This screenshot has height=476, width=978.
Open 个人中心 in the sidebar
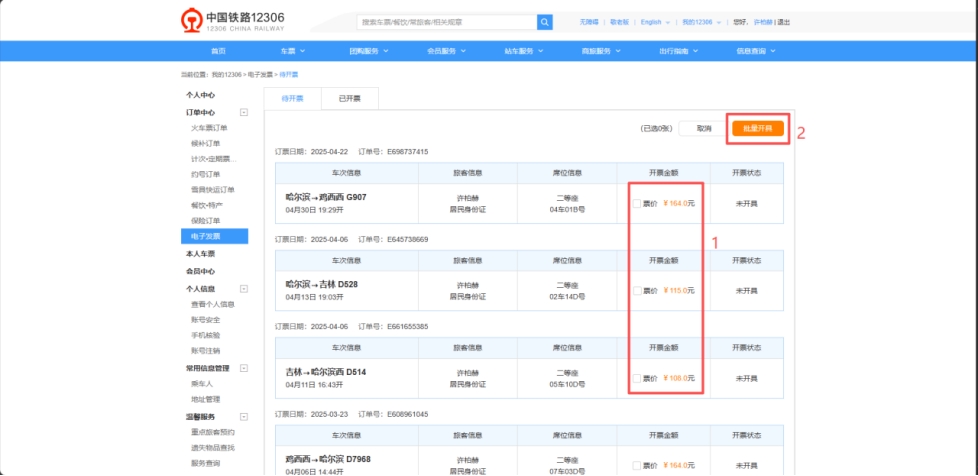point(200,95)
